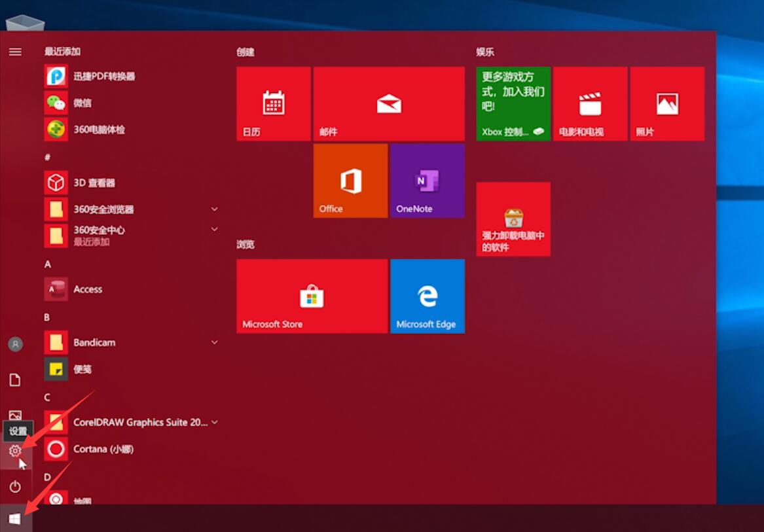Launch 360电脑体检 app
This screenshot has height=532, width=764.
pos(131,130)
